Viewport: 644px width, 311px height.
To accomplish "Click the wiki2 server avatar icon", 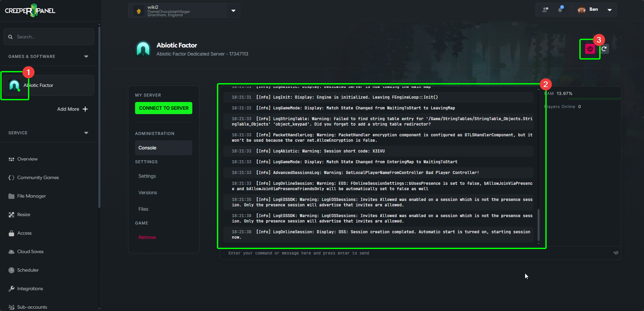I will (138, 11).
